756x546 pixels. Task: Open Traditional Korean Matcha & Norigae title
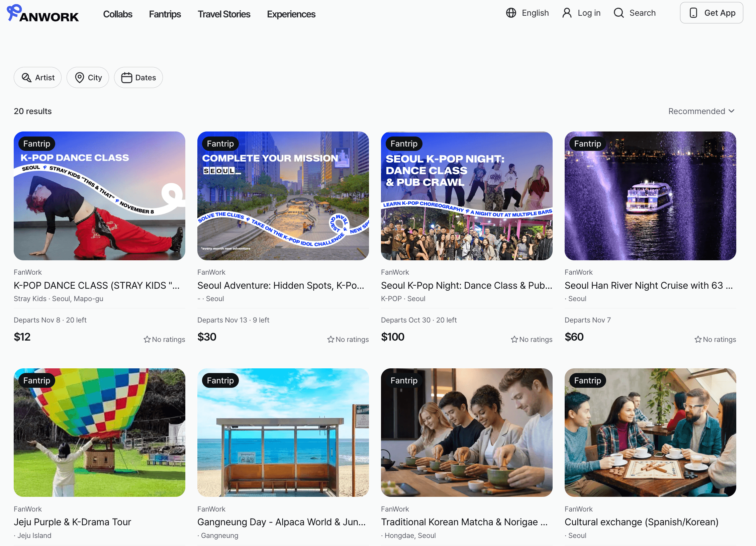point(464,522)
